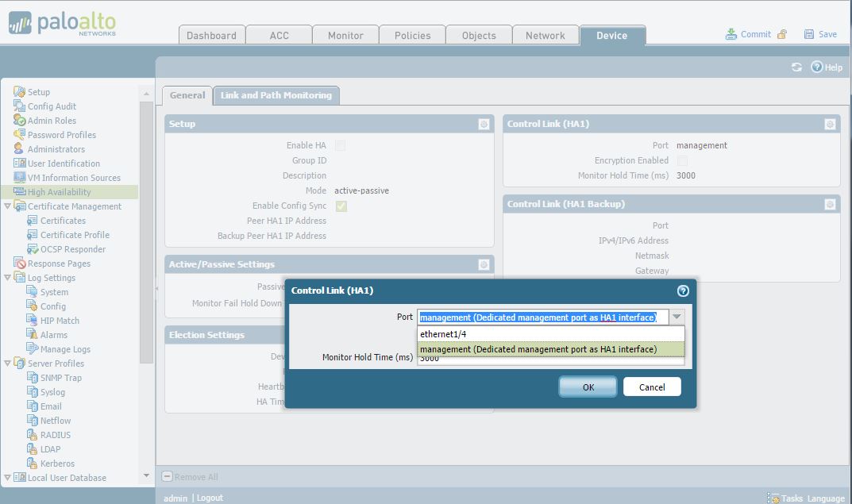This screenshot has height=504, width=852.
Task: Click the Logout link
Action: [210, 498]
